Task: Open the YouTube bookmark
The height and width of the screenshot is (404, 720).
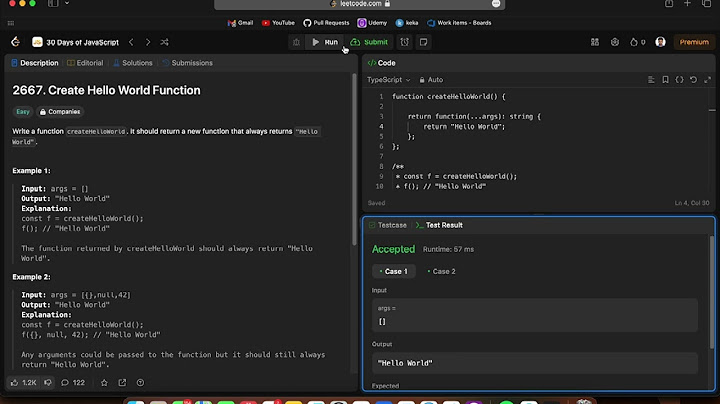Action: 278,23
